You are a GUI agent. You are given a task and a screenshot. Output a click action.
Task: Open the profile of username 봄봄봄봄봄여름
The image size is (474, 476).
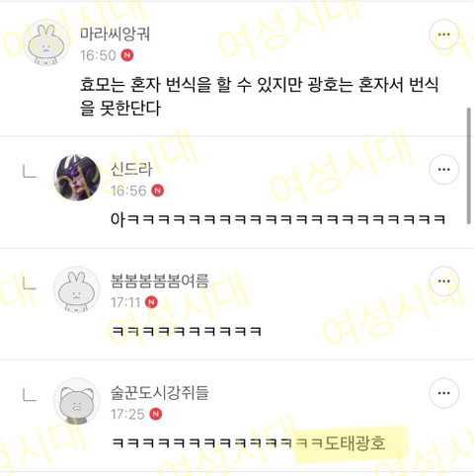pyautogui.click(x=160, y=281)
